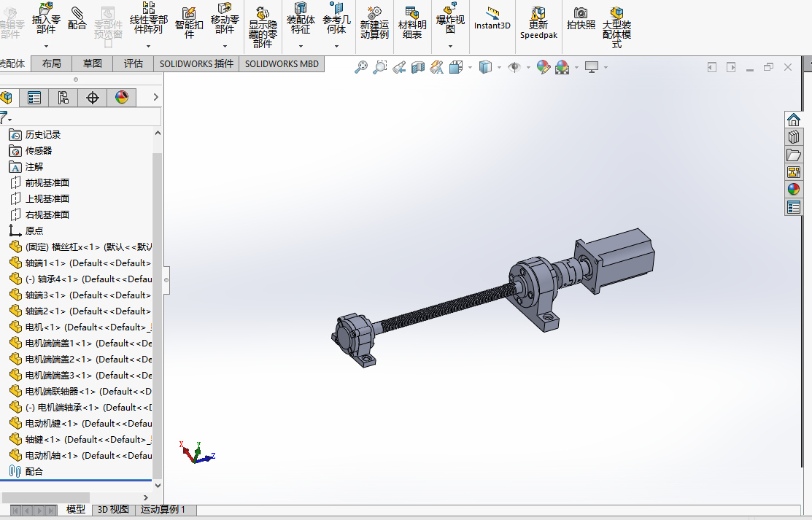Viewport: 812px width, 520px height.
Task: Click Show Hidden Components (显示隐藏的零部件)
Action: pos(263,28)
